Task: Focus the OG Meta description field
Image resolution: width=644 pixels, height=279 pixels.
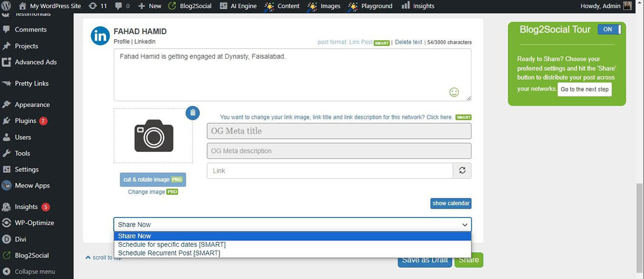Action: [339, 150]
